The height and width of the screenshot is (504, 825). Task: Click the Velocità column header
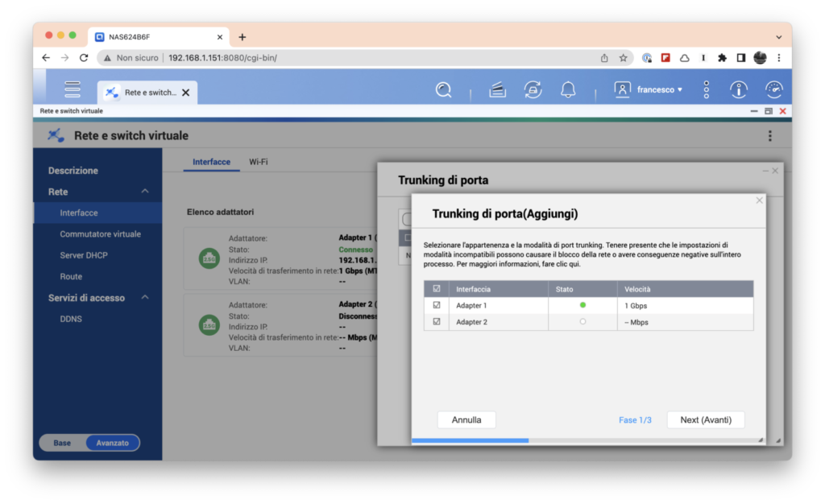pos(685,289)
